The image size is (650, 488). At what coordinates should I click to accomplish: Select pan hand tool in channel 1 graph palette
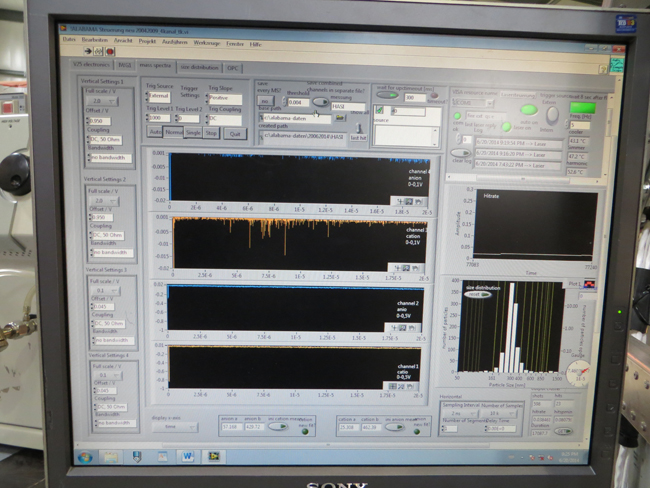(x=410, y=386)
